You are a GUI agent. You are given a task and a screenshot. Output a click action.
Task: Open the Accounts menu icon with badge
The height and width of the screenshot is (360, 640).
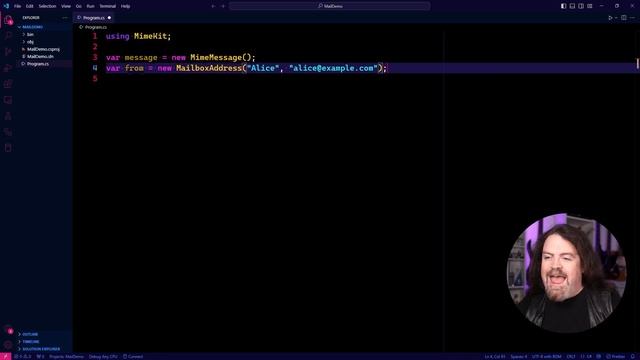[8, 329]
